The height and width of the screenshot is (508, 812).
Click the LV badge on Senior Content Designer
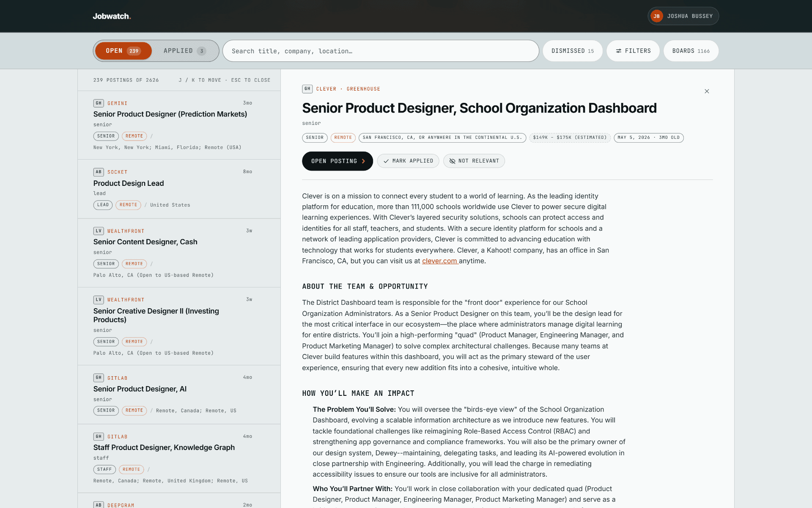99,231
